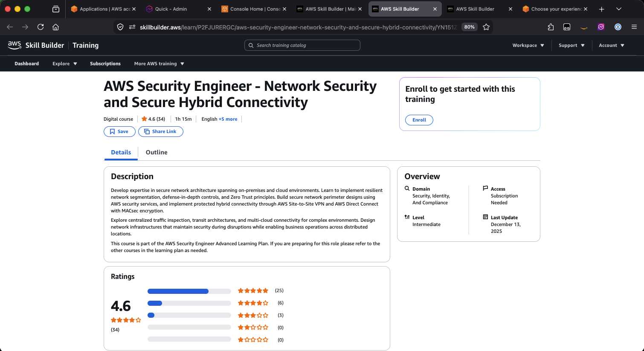Open the 1Password extension icon
644x351 pixels.
[x=618, y=27]
